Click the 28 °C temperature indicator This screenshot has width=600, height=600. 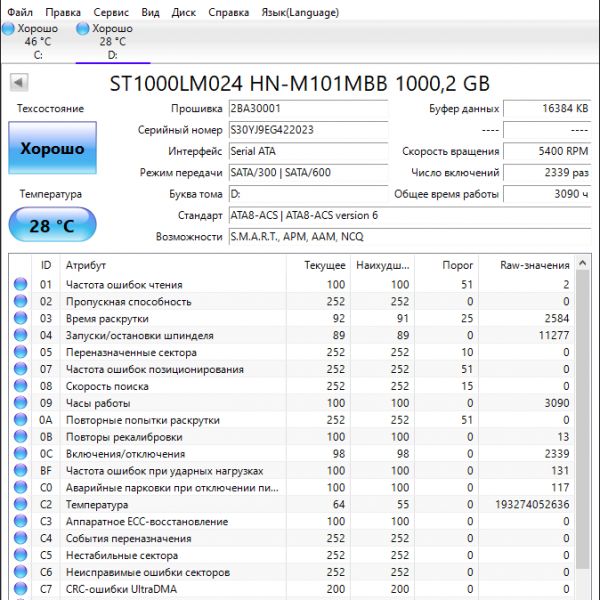(52, 226)
